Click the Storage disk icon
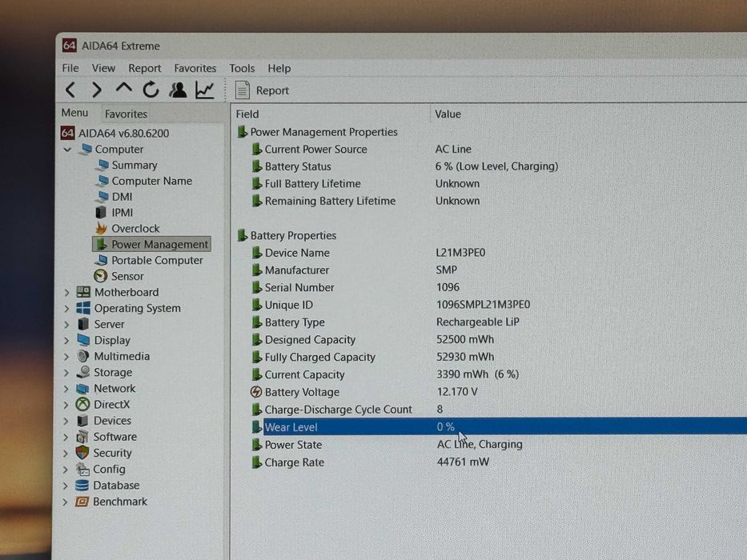The height and width of the screenshot is (560, 747). 83,372
